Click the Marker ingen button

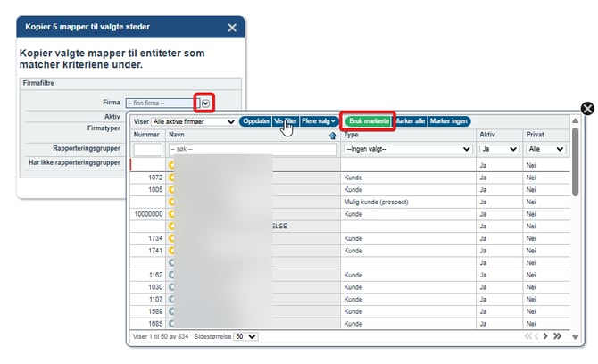click(x=449, y=121)
